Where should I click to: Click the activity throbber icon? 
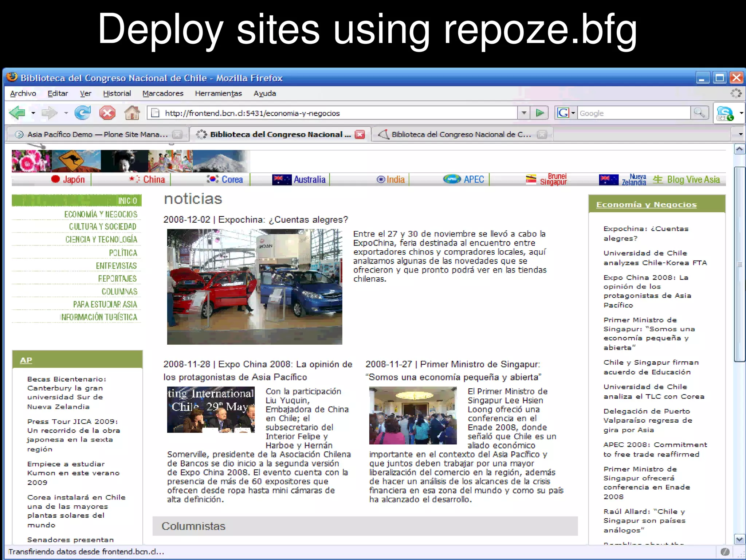tap(736, 93)
